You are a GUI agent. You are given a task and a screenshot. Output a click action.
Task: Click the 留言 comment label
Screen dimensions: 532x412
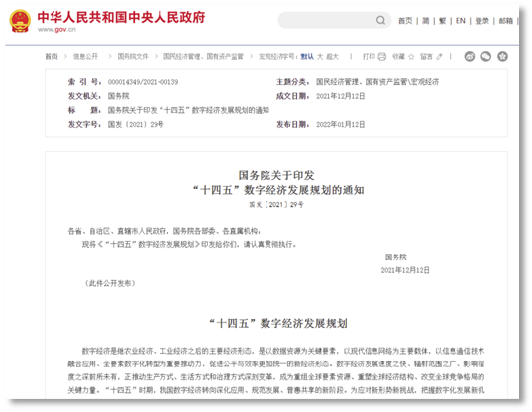[426, 57]
